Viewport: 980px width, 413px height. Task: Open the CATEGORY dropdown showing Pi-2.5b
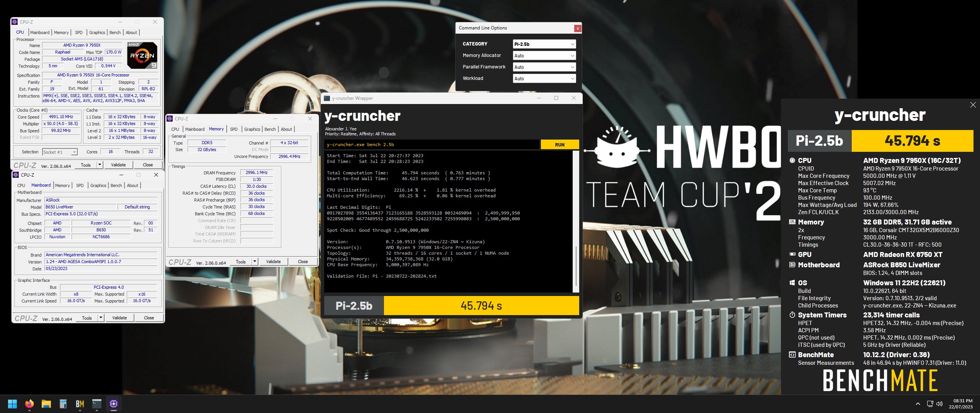[544, 44]
